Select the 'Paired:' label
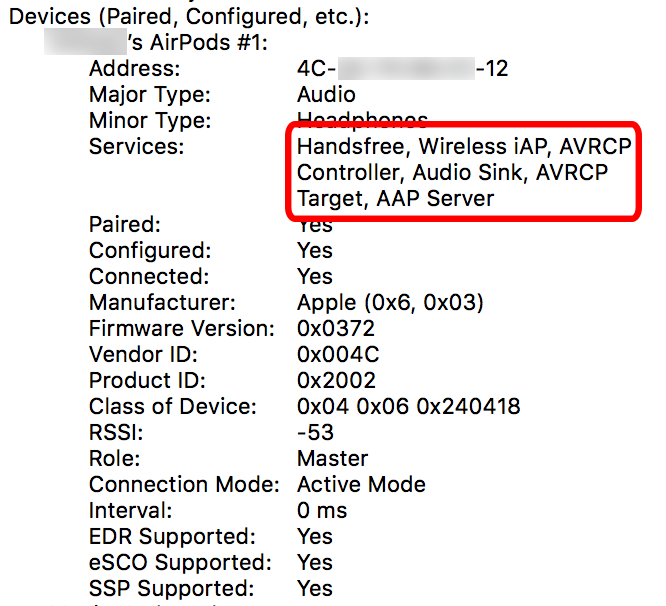 coord(125,224)
